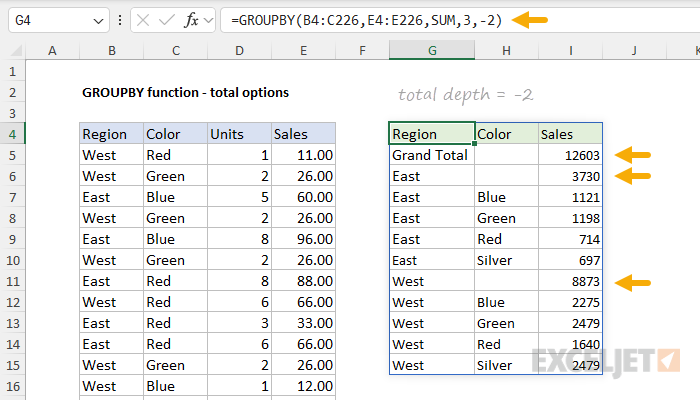Click the East subtotal value 3730
Viewport: 700px width, 400px height.
click(x=571, y=176)
